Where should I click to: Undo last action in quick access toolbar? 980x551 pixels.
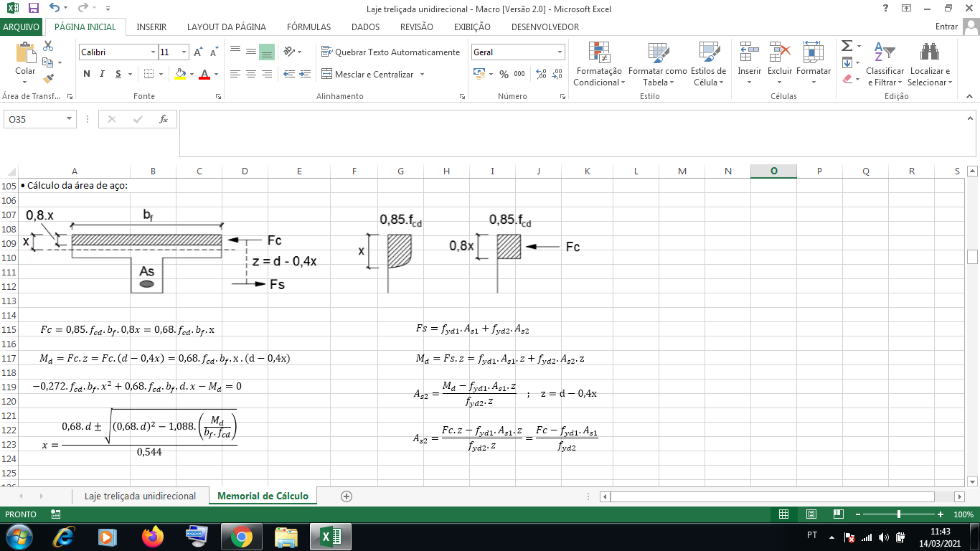click(x=55, y=9)
